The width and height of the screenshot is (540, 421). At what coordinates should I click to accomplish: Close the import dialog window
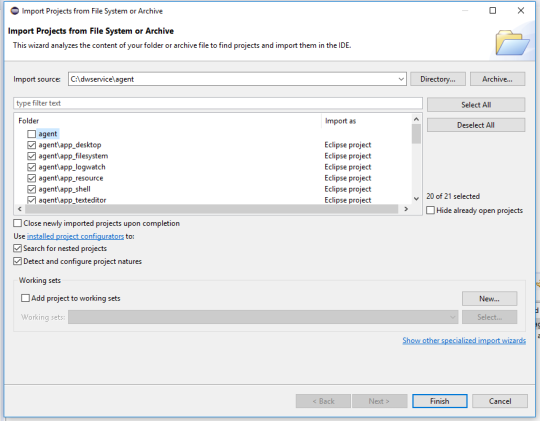[521, 11]
